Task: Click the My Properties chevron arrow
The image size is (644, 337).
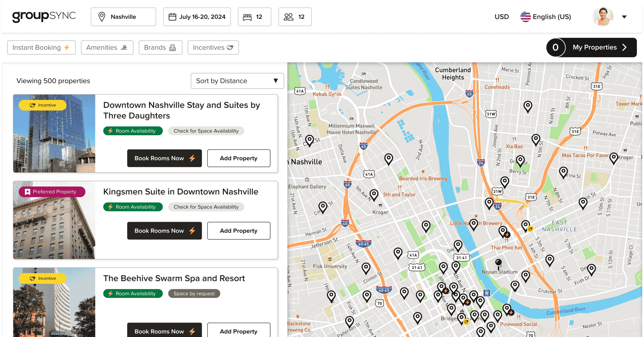Action: pos(624,47)
